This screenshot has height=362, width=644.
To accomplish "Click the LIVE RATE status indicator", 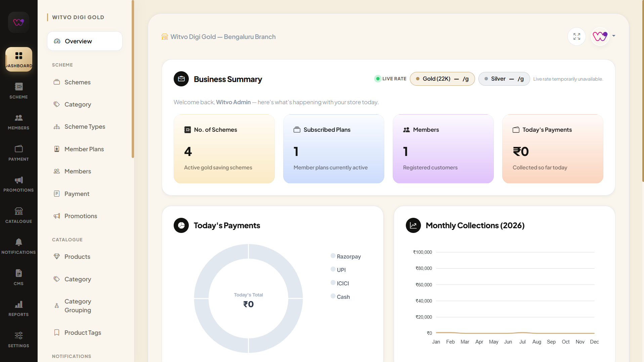I will [390, 79].
